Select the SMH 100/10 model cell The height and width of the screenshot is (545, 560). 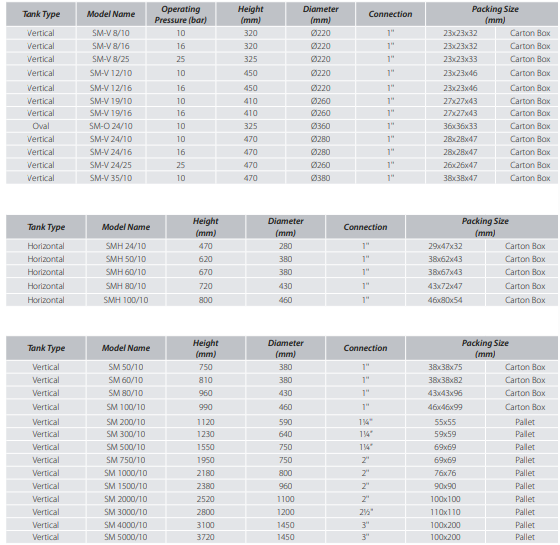coord(126,300)
